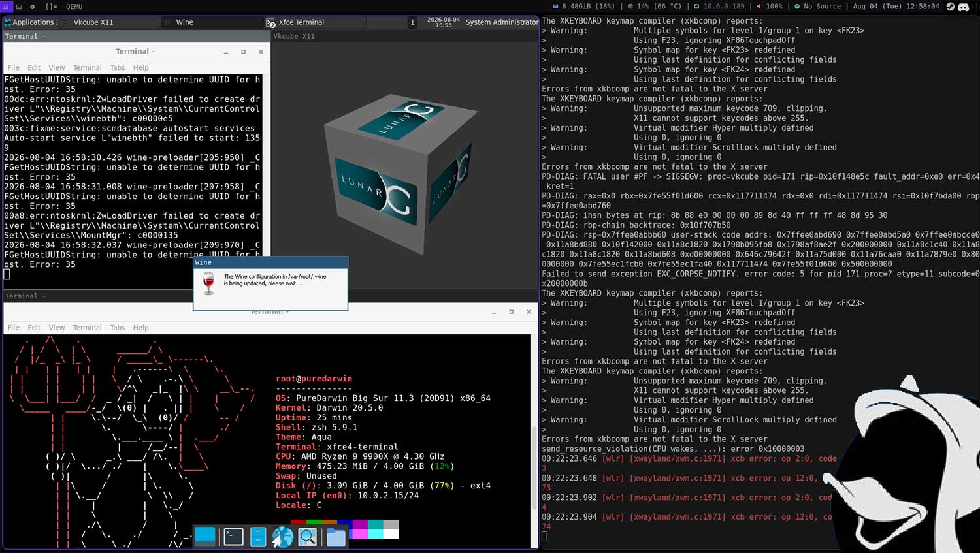Click send_resource_violation(CPU wakes) line
The image size is (980, 553).
[673, 449]
